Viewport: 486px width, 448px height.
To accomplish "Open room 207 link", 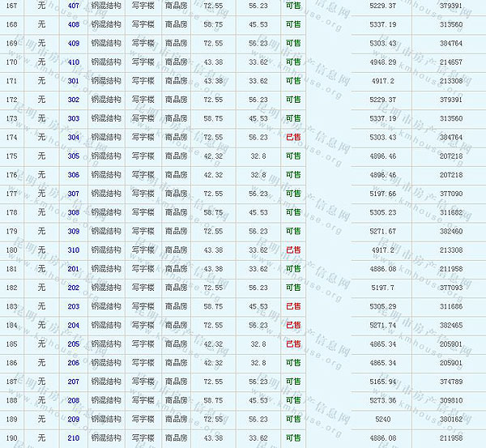I will 74,382.
